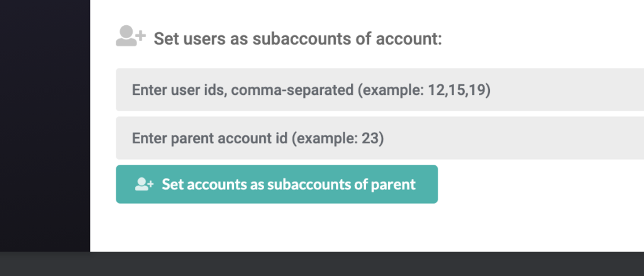Image resolution: width=644 pixels, height=276 pixels.
Task: Activate the Enter parent account id box
Action: pos(380,138)
